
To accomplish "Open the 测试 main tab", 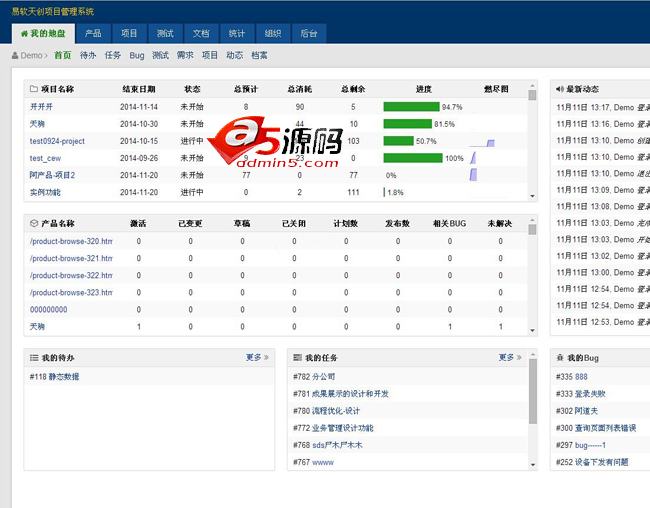I will click(x=165, y=33).
